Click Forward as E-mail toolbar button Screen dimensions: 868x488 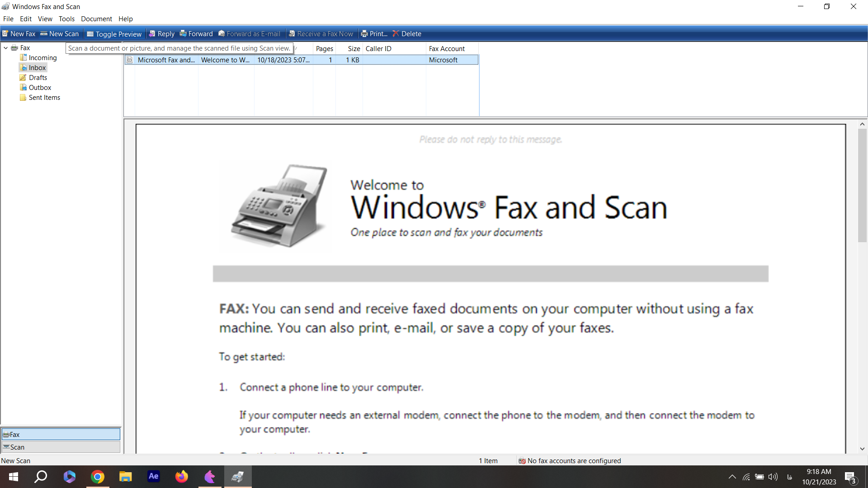249,34
